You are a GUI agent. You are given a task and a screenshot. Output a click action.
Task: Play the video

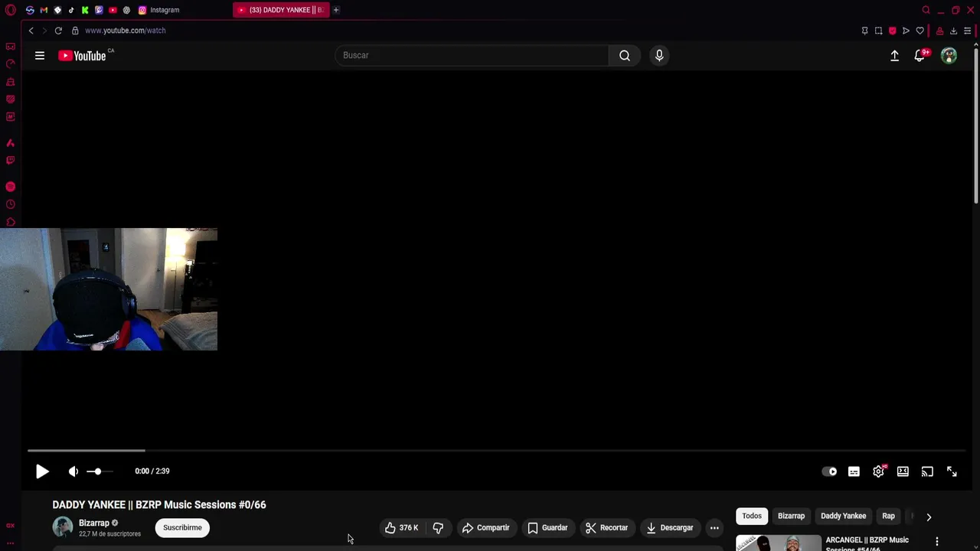tap(42, 471)
